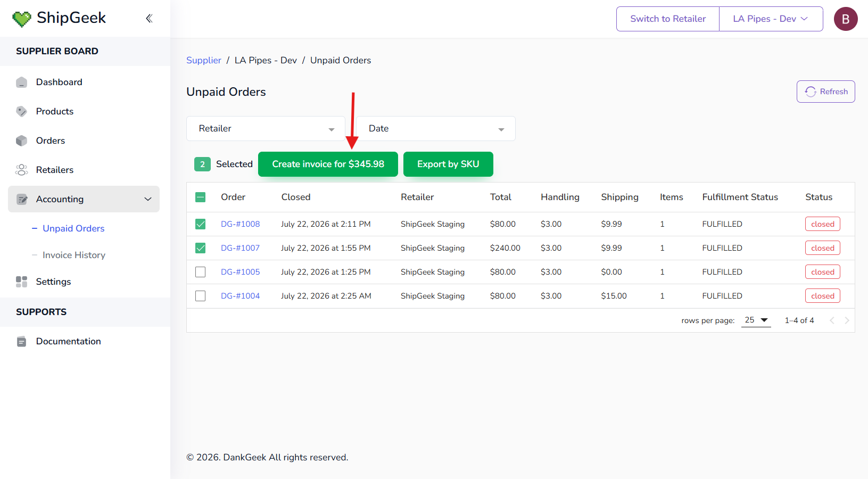Click the Orders box icon

click(x=21, y=141)
